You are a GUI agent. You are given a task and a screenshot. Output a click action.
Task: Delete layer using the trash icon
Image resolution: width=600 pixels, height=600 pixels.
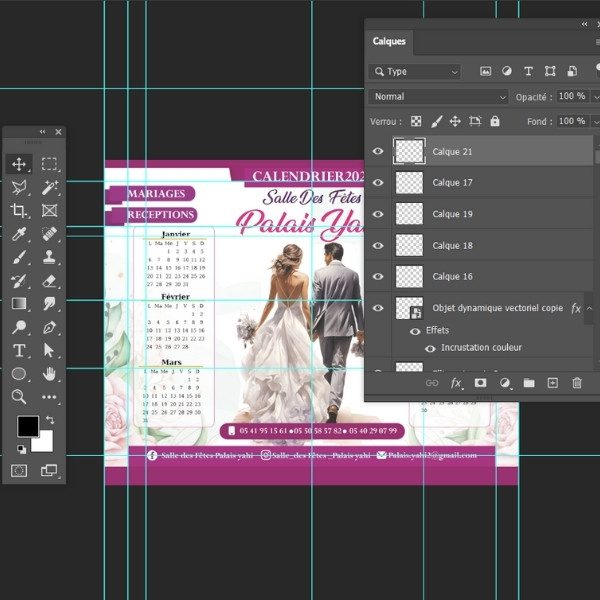[x=577, y=382]
